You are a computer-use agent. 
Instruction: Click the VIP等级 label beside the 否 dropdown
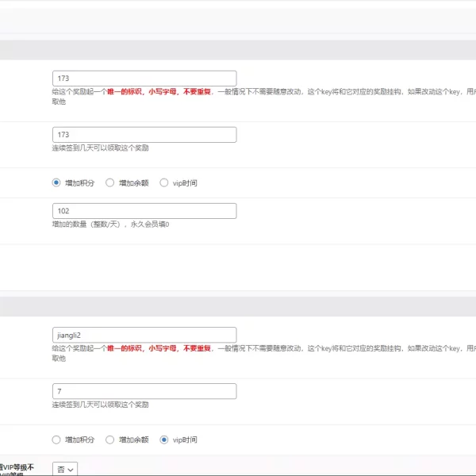click(x=17, y=468)
